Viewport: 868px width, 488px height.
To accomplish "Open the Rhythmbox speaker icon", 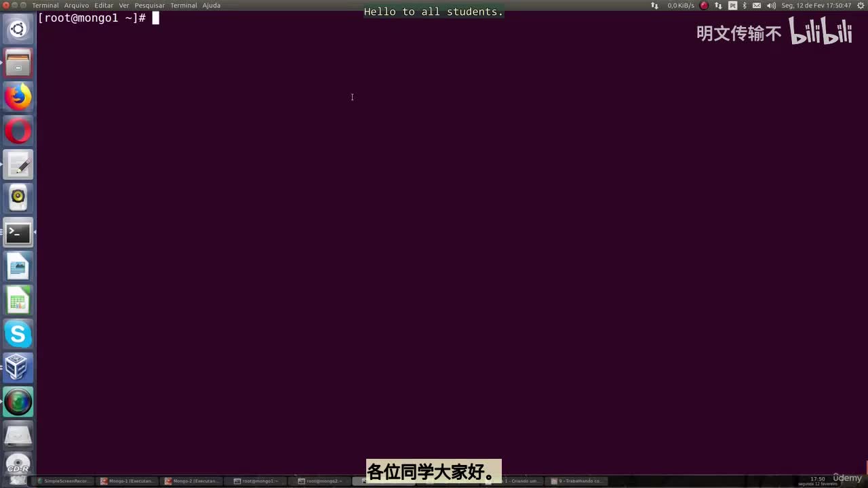I will click(x=18, y=199).
